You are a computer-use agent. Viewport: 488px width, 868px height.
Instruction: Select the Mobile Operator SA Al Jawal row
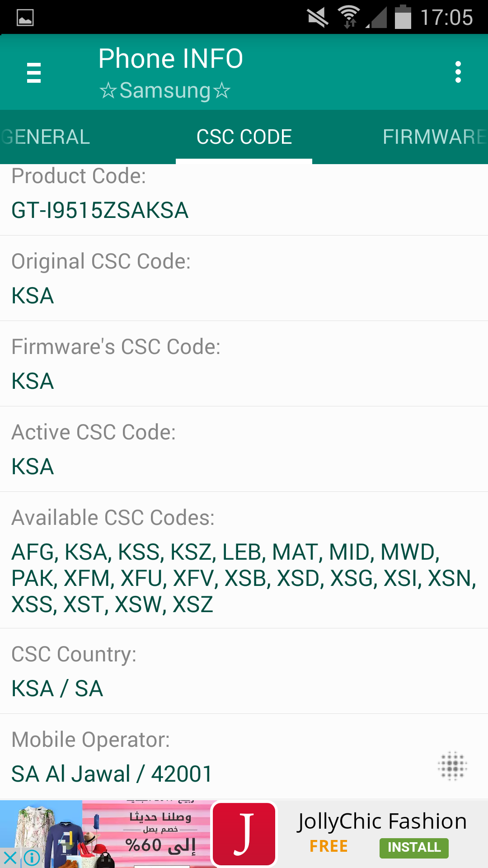(244, 757)
